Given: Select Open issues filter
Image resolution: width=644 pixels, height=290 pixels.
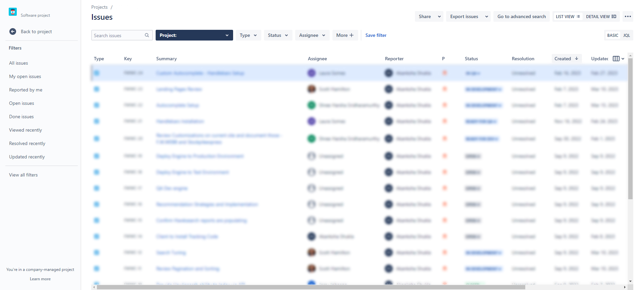Looking at the screenshot, I should pos(21,103).
